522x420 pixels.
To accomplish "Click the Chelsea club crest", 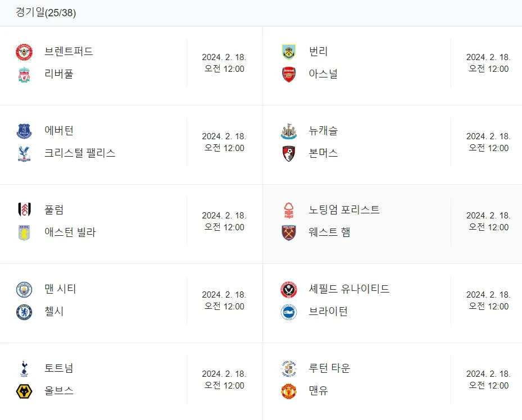I will (x=24, y=312).
